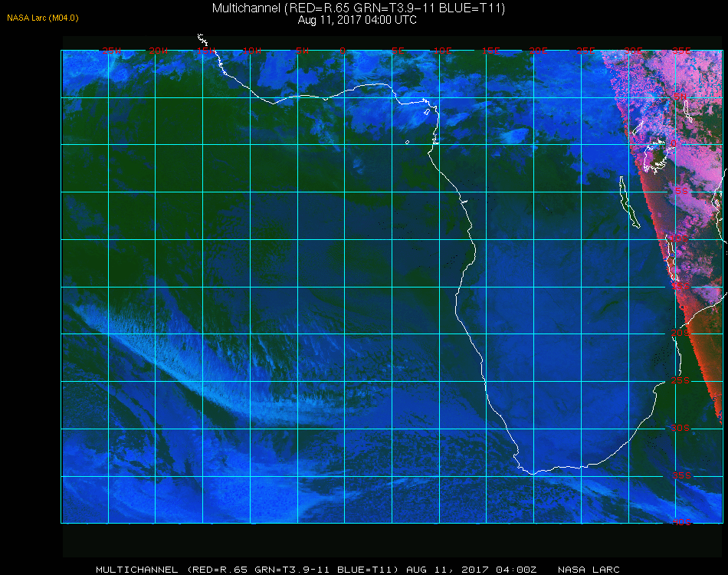Select the 35S latitude label

[681, 475]
